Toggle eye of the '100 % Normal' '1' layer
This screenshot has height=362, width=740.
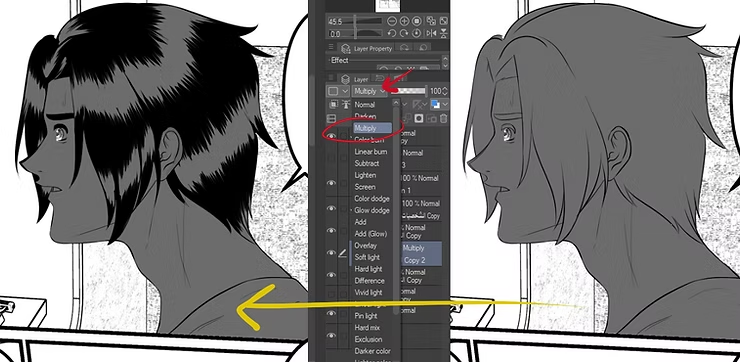tap(331, 183)
